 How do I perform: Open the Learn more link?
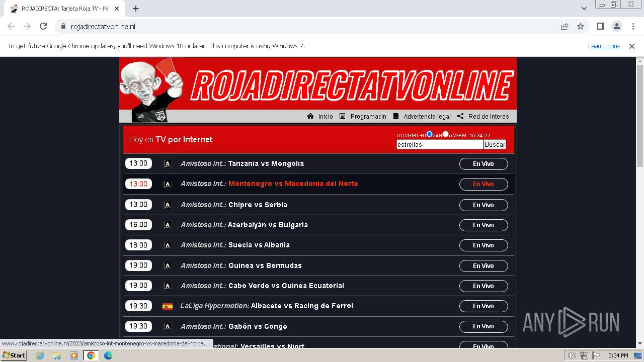click(x=604, y=46)
